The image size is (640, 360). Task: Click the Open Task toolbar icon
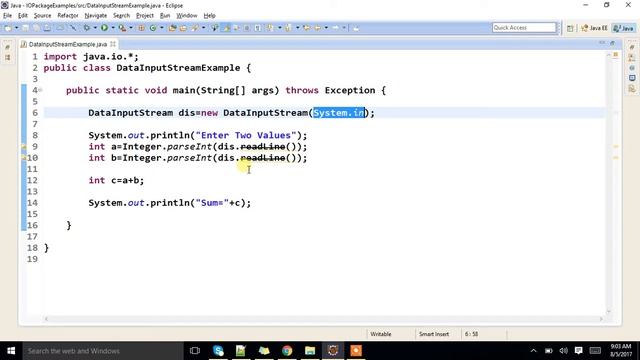[x=183, y=28]
